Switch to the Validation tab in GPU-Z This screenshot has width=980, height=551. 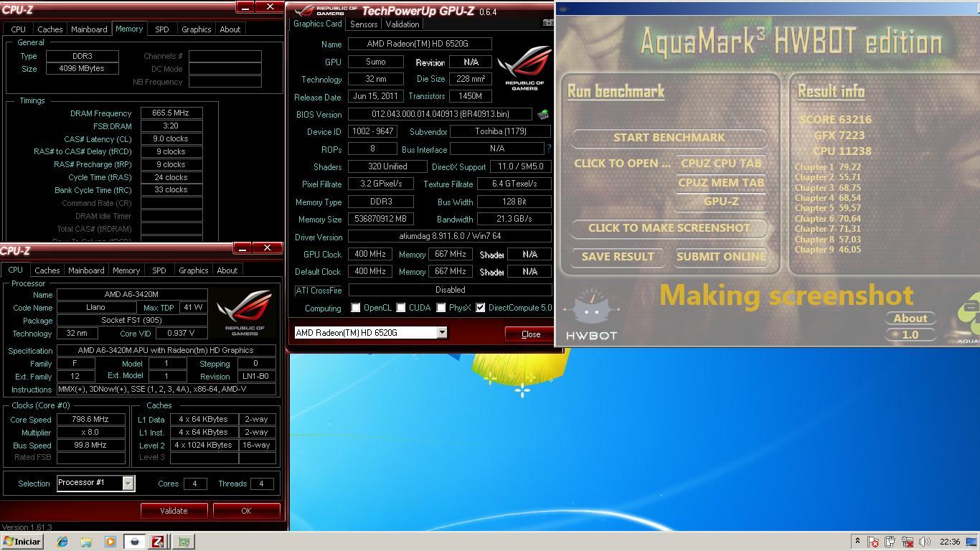[402, 24]
